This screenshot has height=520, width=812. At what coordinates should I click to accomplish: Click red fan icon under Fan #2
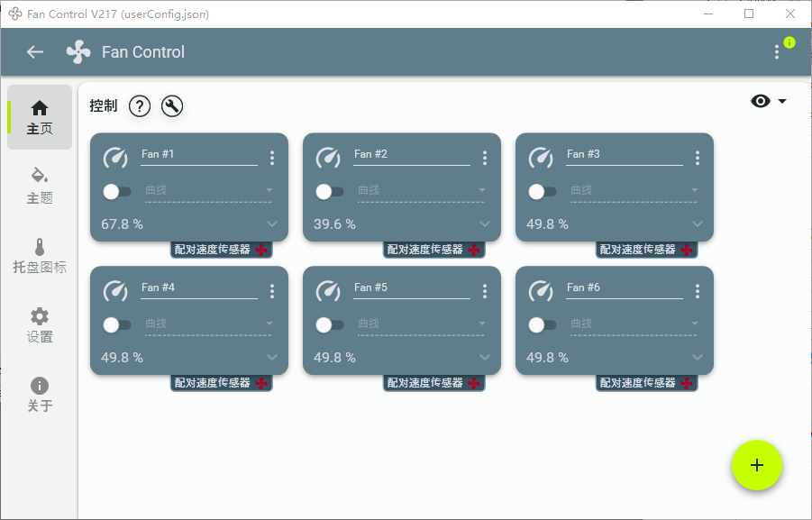tap(474, 251)
